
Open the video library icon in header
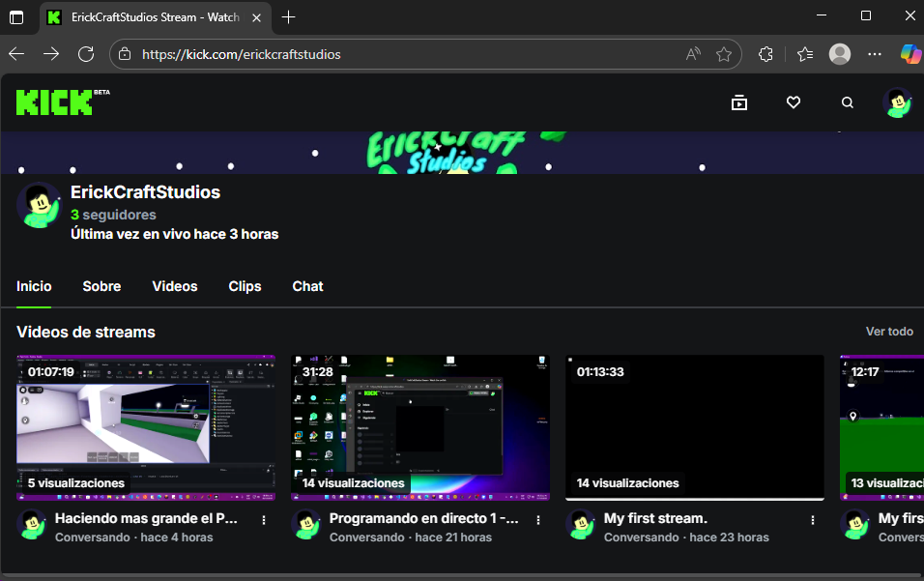click(x=739, y=102)
